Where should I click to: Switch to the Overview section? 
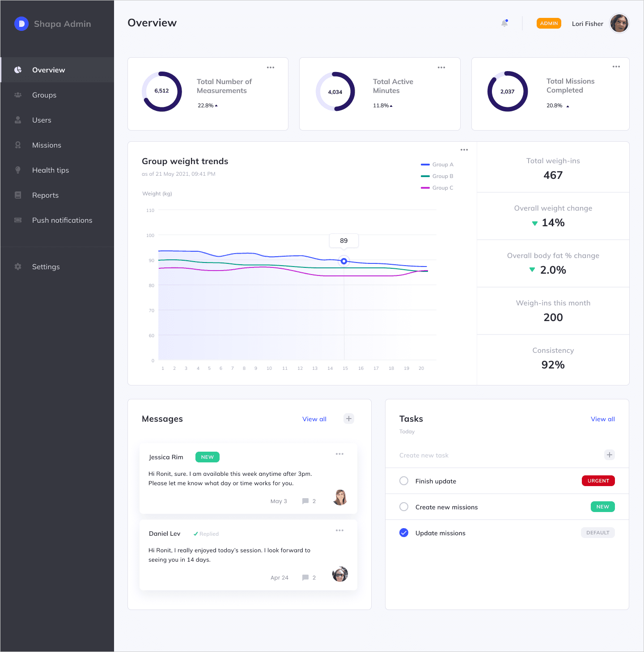pos(48,70)
